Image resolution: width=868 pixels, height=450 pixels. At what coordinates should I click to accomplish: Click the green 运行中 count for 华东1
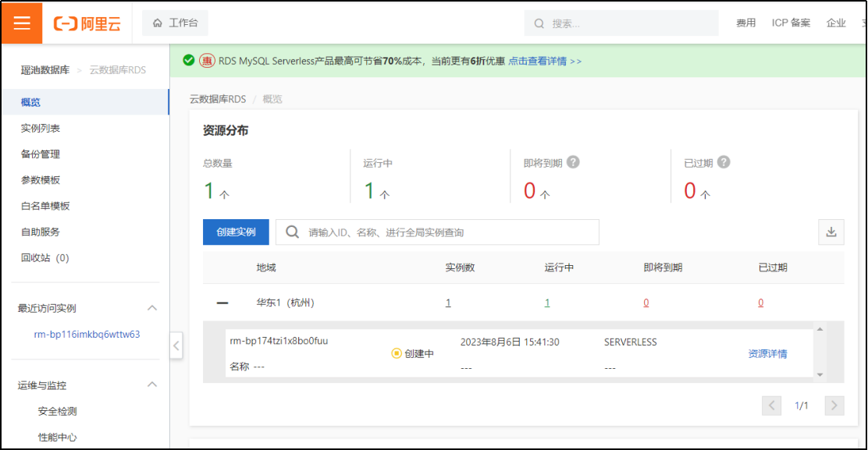[547, 303]
